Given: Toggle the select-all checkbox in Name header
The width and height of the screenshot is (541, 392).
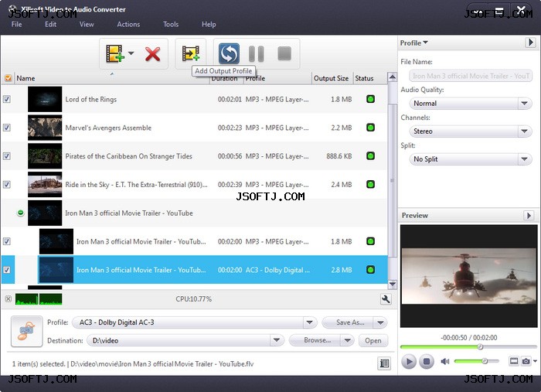Looking at the screenshot, I should coord(8,78).
